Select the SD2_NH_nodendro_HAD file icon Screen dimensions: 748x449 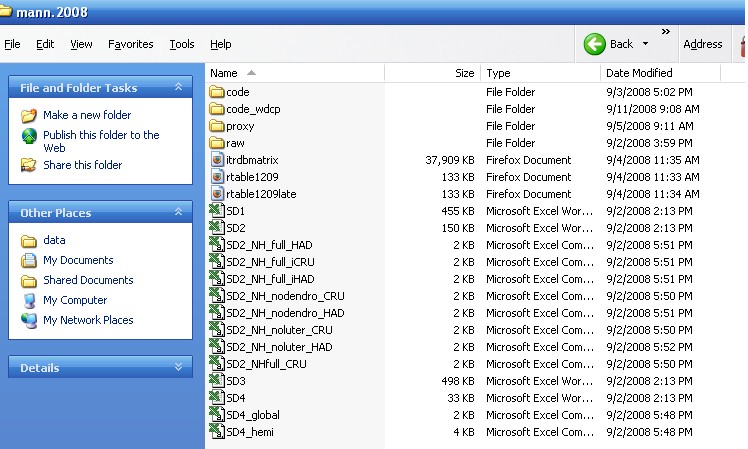(x=217, y=313)
